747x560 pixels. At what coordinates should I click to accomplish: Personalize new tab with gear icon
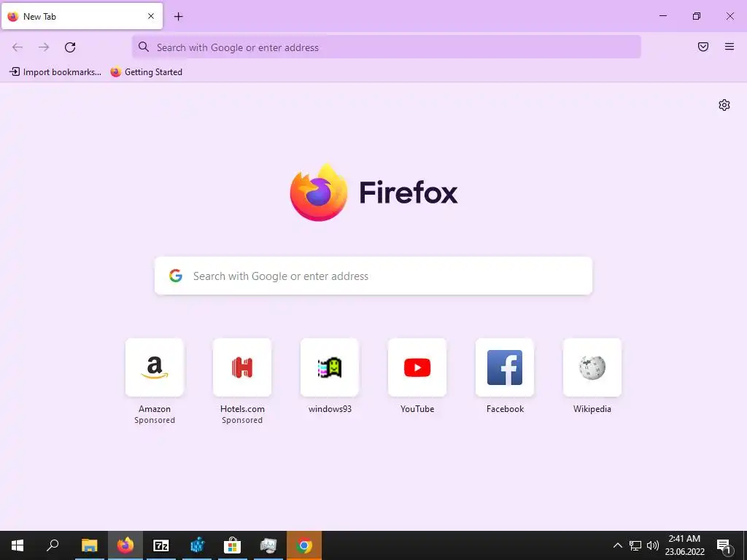(x=724, y=105)
